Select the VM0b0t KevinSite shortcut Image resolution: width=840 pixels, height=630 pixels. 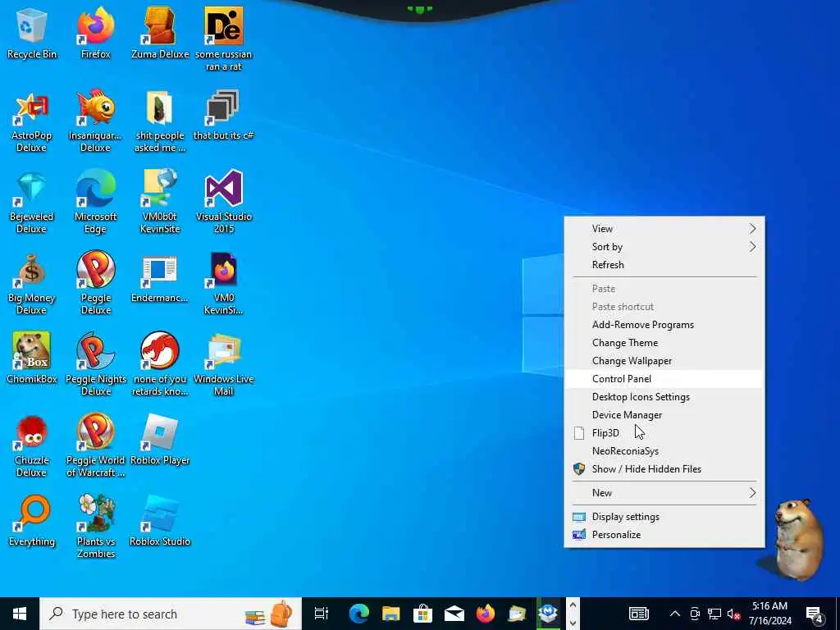tap(160, 202)
